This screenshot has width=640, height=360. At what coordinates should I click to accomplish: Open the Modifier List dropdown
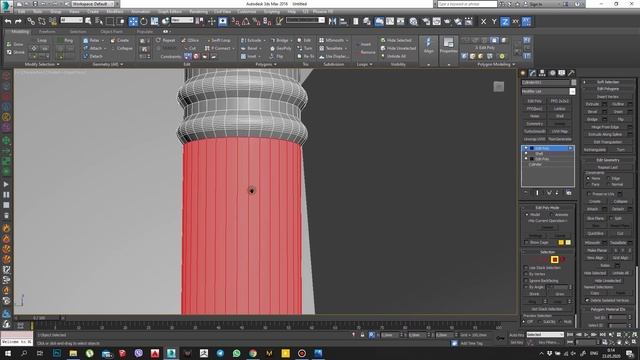click(572, 91)
